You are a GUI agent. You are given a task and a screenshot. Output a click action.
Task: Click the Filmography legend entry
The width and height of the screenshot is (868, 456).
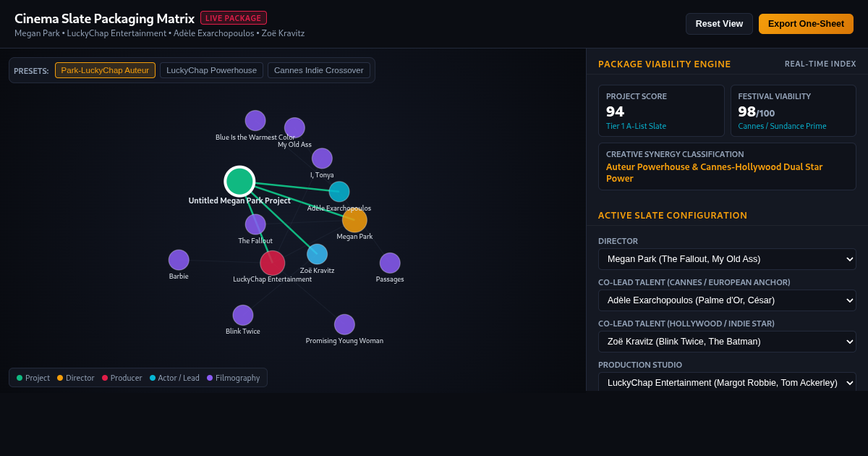(233, 378)
